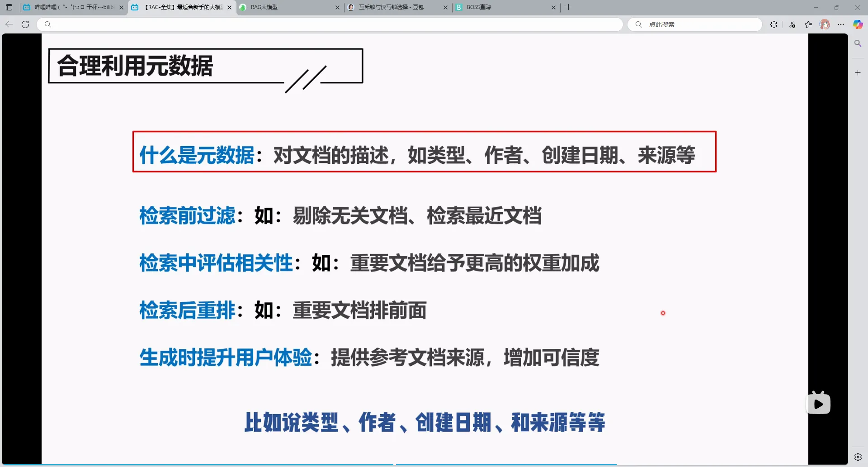Open the tab actions menu icon
Screen dimensions: 868x467
click(x=9, y=7)
